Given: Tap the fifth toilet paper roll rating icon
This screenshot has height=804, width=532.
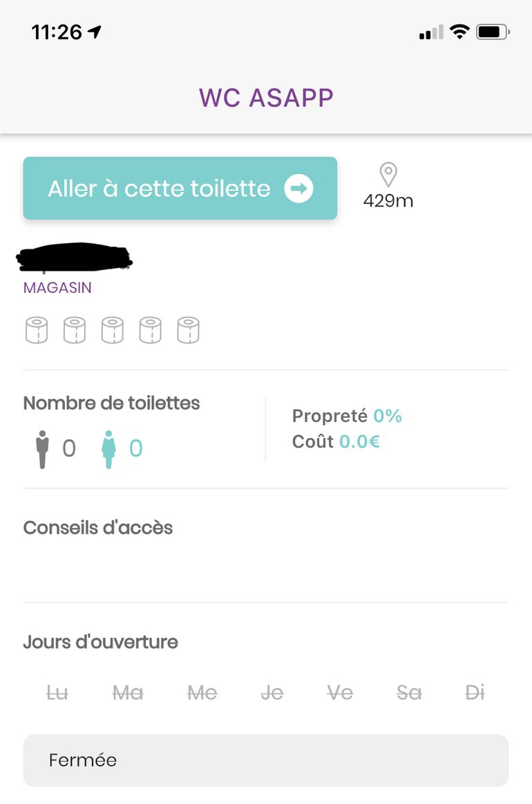Looking at the screenshot, I should click(x=188, y=330).
